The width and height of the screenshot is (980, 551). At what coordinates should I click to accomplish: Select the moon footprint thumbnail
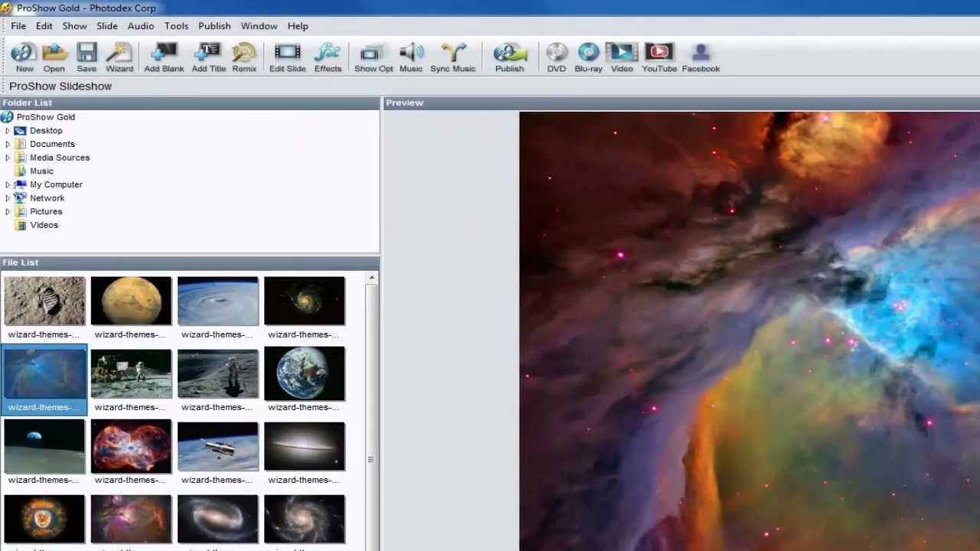tap(44, 301)
